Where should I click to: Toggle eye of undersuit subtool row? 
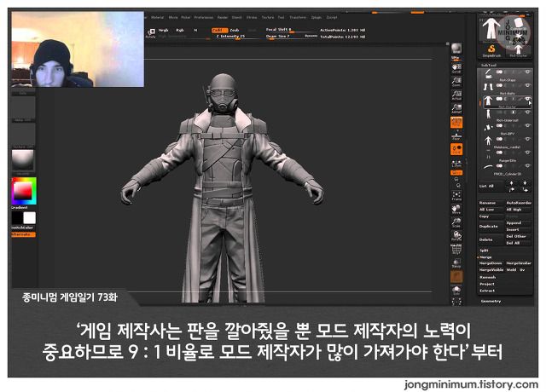[x=527, y=112]
